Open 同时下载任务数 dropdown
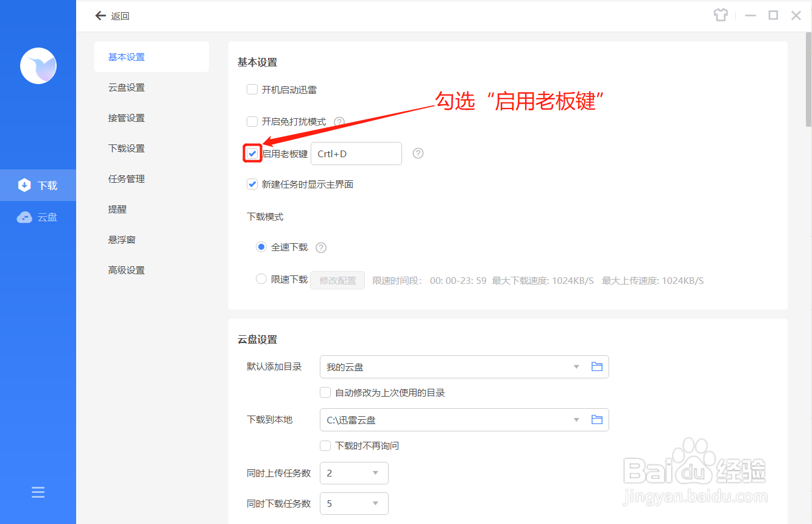 pyautogui.click(x=354, y=503)
